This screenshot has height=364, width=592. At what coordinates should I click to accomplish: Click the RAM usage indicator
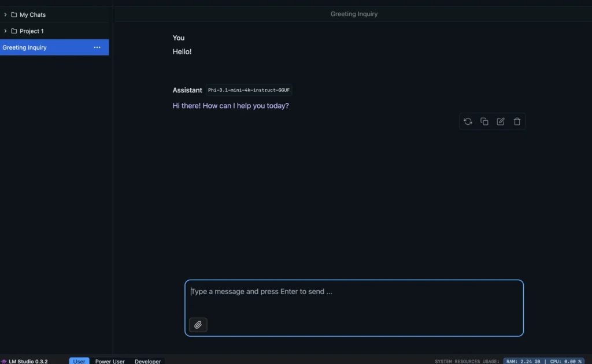[523, 361]
